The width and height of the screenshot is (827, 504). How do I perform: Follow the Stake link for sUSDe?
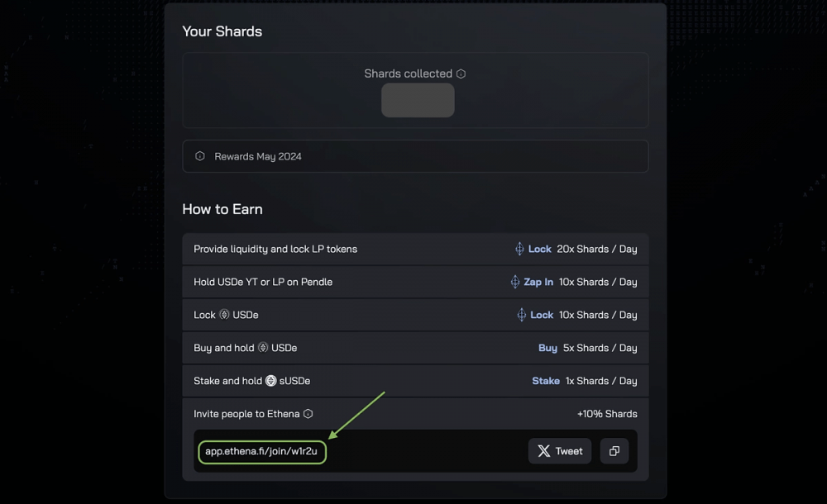click(546, 381)
